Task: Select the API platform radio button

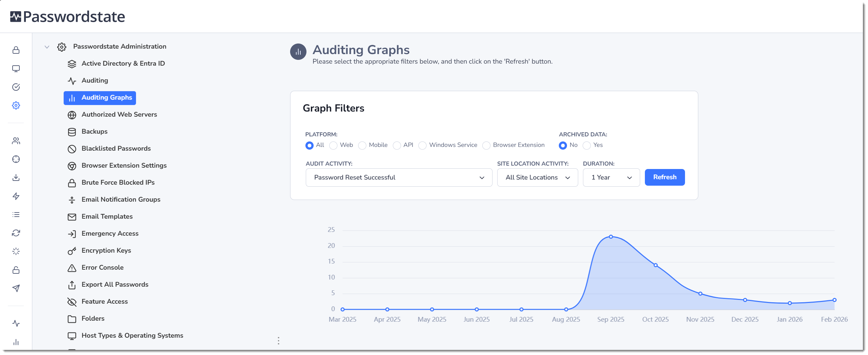Action: pyautogui.click(x=397, y=146)
